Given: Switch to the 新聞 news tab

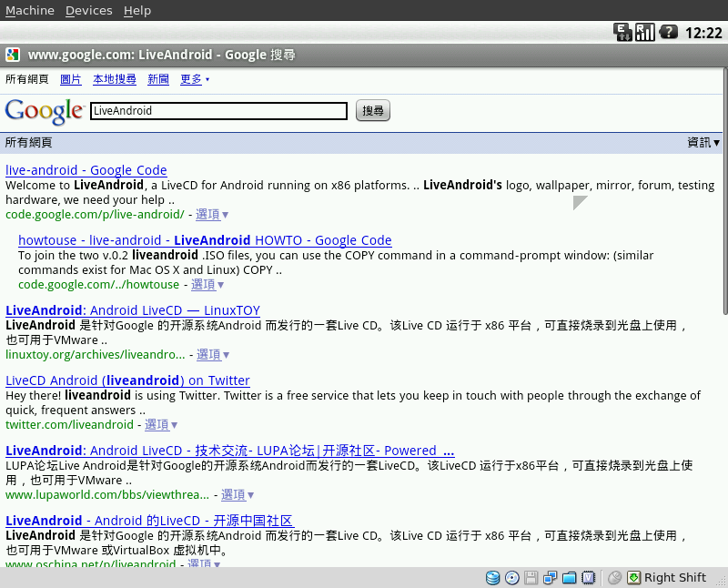Looking at the screenshot, I should pos(157,79).
